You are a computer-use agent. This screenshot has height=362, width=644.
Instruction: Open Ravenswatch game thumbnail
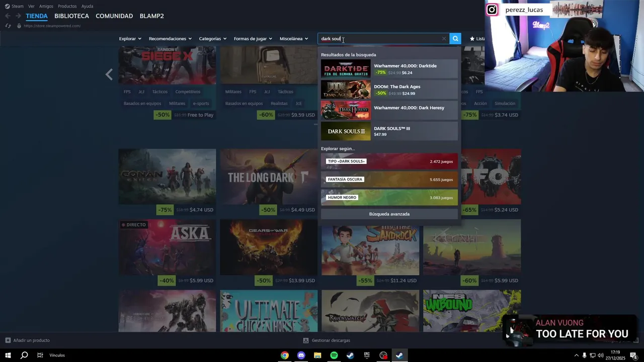pyautogui.click(x=370, y=311)
